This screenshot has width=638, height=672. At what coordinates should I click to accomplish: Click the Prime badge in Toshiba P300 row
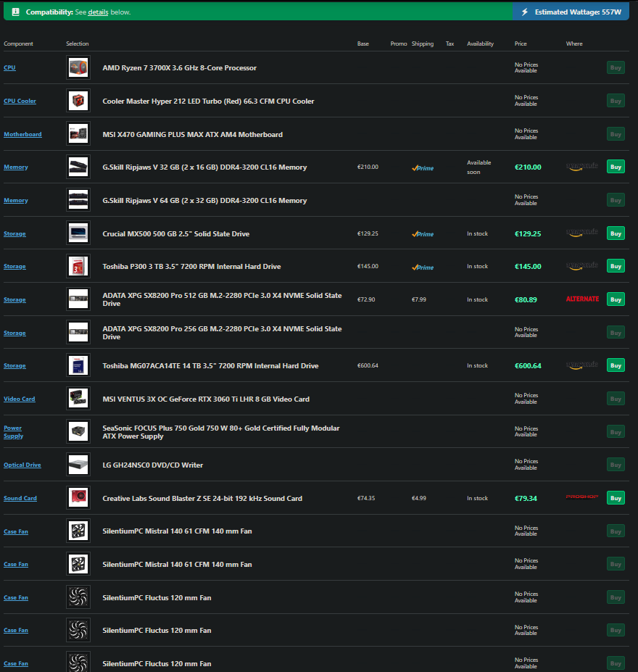point(423,267)
